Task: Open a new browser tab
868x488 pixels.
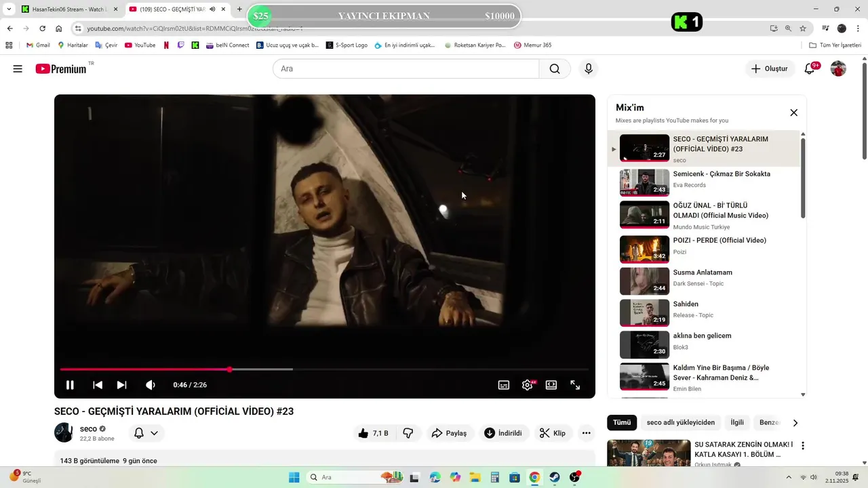Action: (239, 9)
